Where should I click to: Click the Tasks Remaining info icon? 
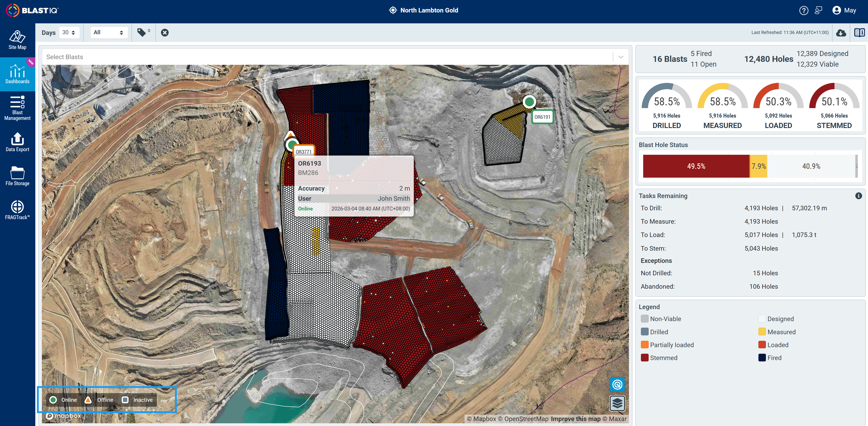coord(858,196)
